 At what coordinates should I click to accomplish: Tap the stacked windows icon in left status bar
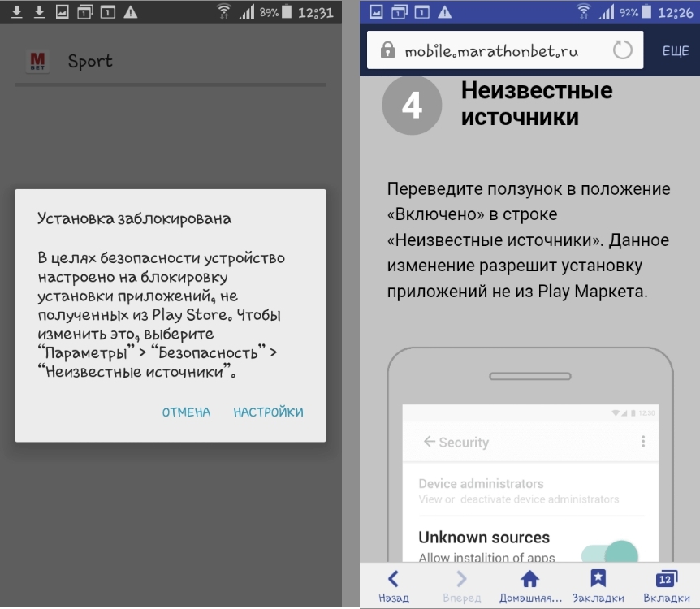coord(84,12)
